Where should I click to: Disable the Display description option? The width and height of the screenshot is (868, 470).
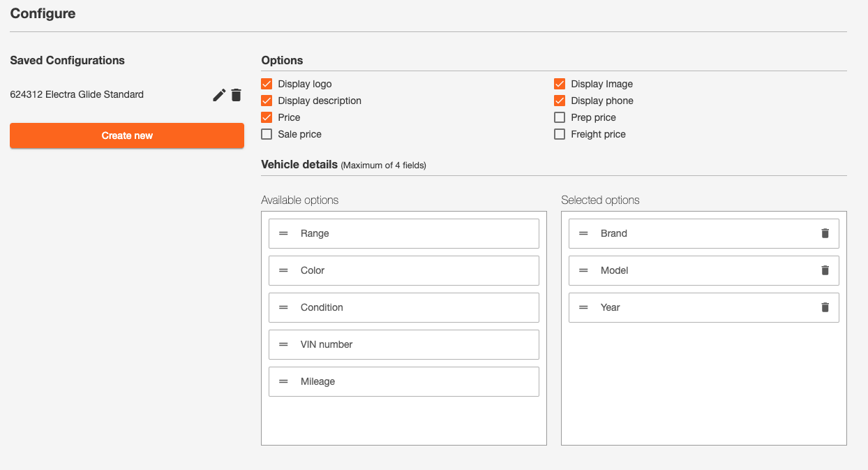[267, 101]
